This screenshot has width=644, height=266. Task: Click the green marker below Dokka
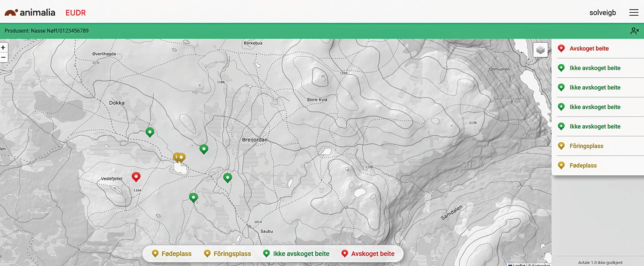pyautogui.click(x=150, y=132)
